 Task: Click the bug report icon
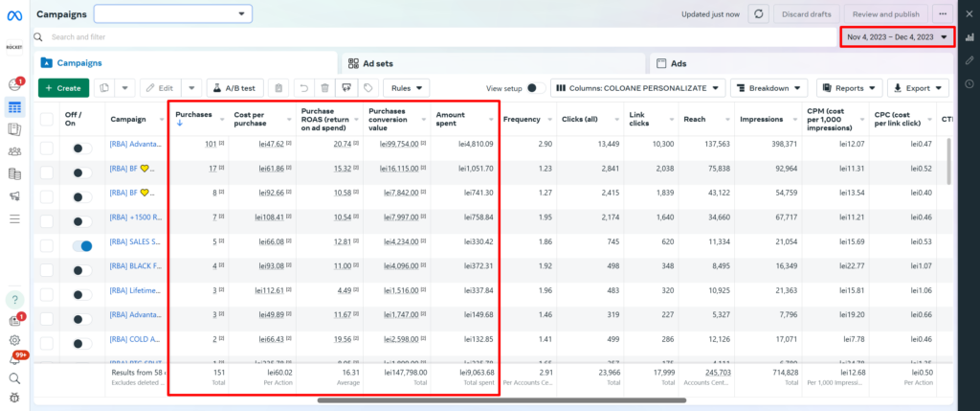[x=14, y=398]
